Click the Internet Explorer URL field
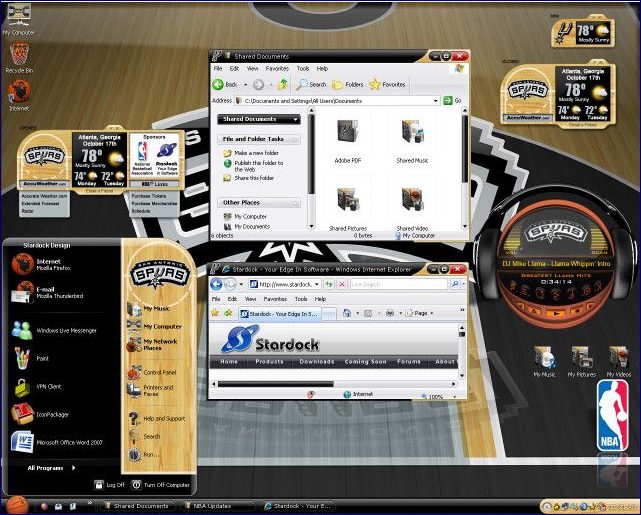Viewport: 641px width, 515px height. tap(285, 284)
